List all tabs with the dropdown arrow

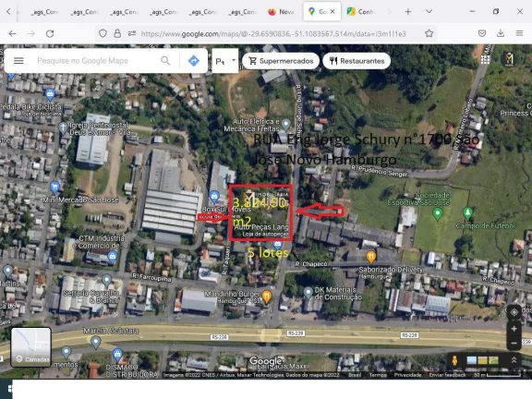429,11
